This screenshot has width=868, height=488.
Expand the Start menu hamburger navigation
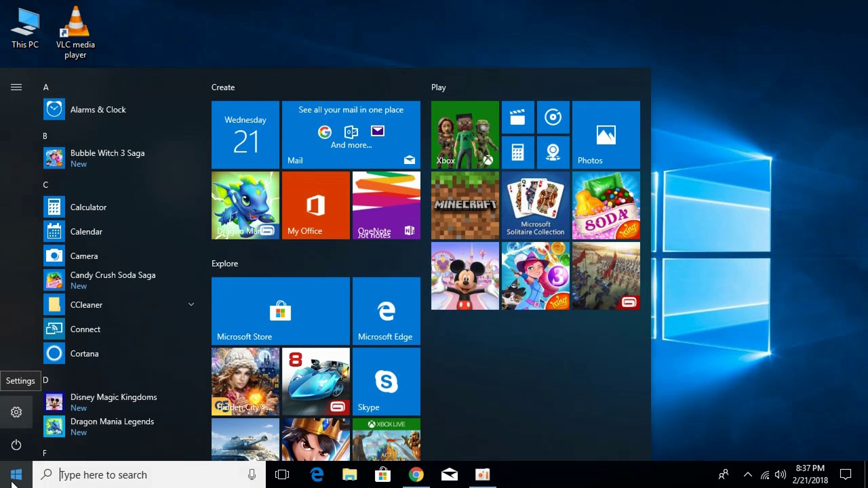click(16, 87)
